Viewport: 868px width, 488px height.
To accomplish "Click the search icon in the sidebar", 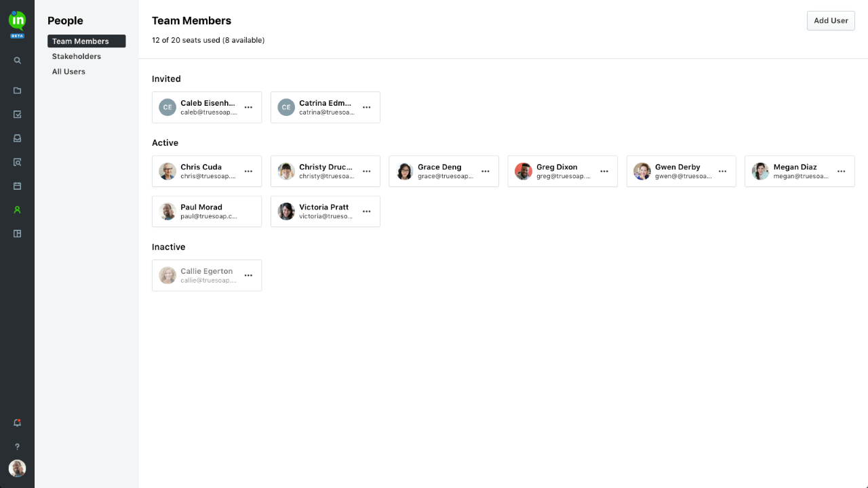I will [18, 60].
